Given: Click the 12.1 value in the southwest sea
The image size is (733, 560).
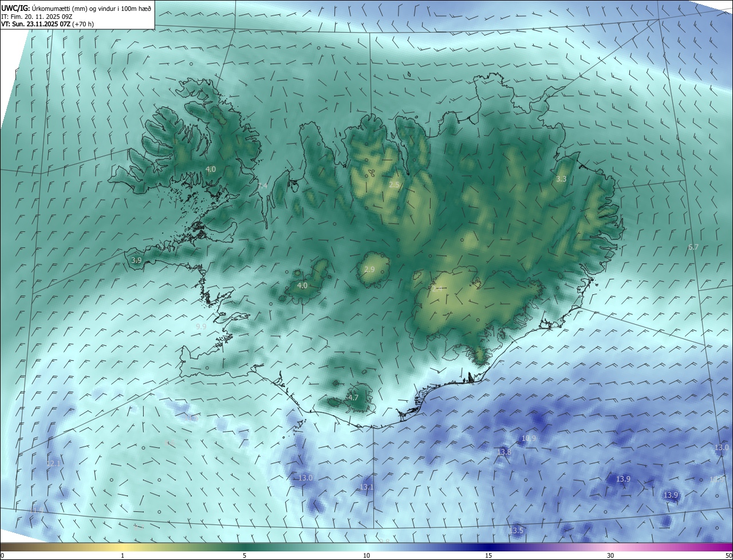Looking at the screenshot, I should 53,463.
